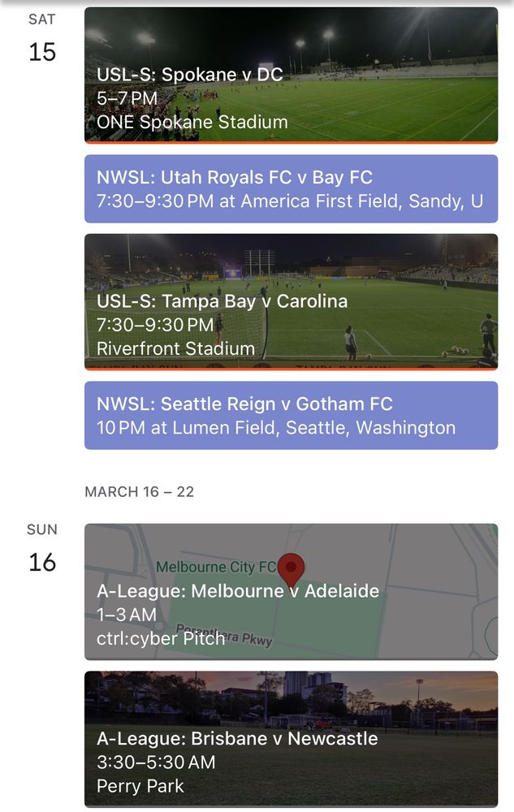Tap the Sunday 16 date number
Screen dimensions: 514x812
(x=42, y=562)
